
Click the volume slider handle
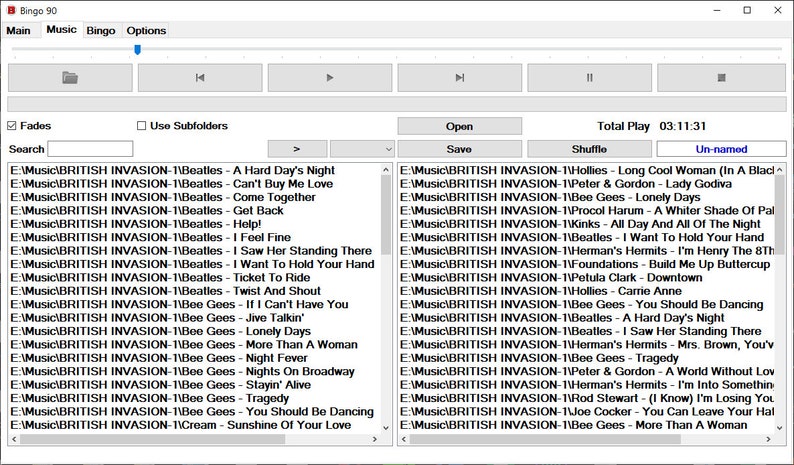pyautogui.click(x=137, y=50)
